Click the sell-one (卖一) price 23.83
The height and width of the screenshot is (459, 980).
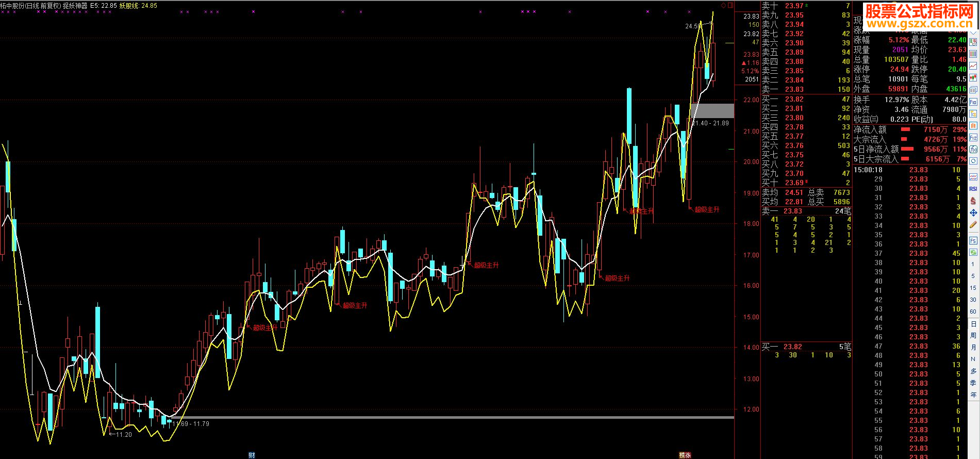coord(794,89)
